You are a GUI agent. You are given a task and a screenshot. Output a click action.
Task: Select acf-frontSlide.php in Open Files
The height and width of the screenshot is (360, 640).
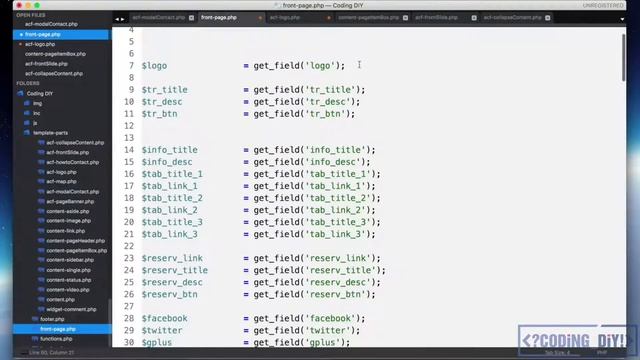[46, 64]
